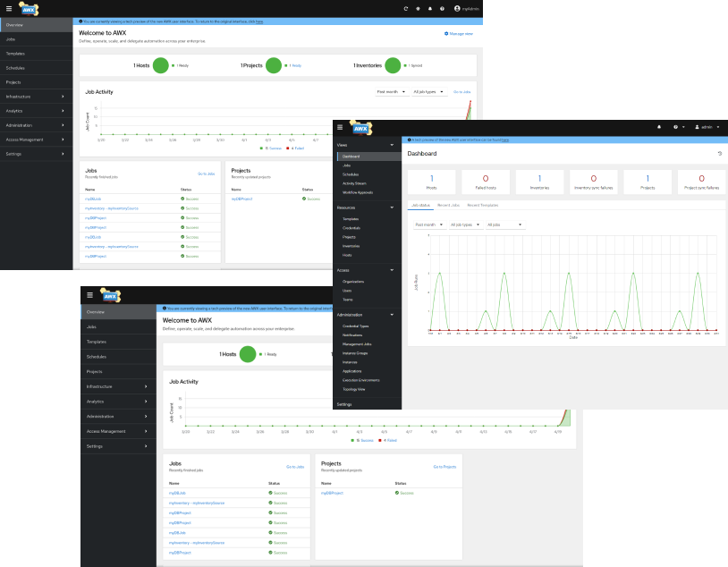Open the 'Manage view' link
This screenshot has width=728, height=567.
pos(460,33)
